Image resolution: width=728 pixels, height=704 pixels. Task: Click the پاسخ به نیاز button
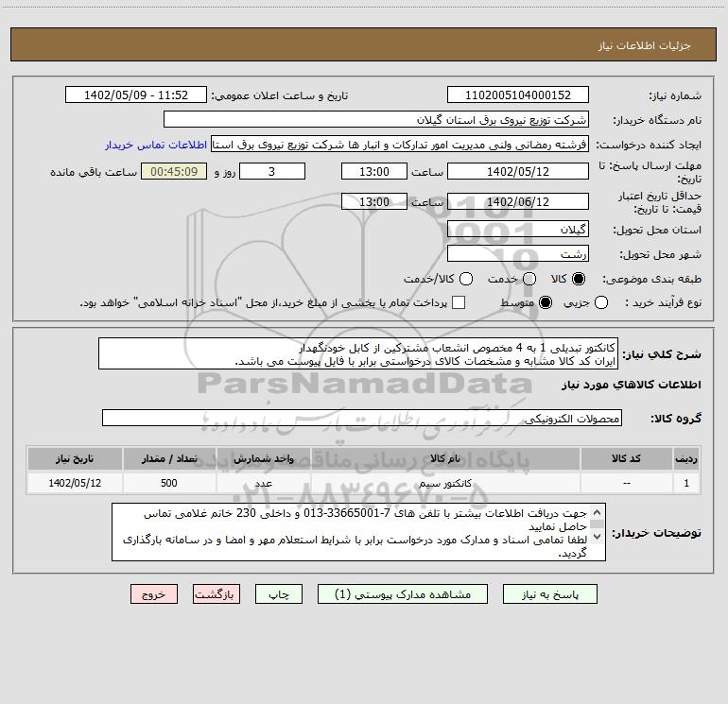click(549, 594)
